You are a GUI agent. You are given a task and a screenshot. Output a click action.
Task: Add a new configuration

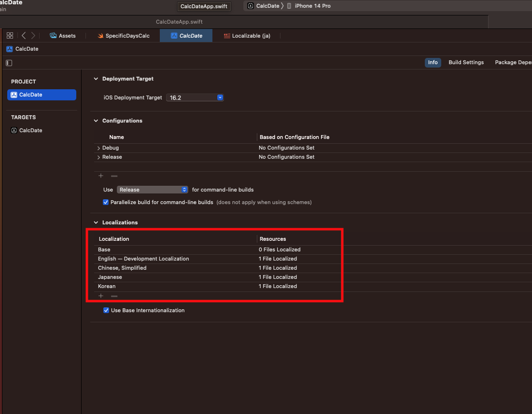coord(101,176)
